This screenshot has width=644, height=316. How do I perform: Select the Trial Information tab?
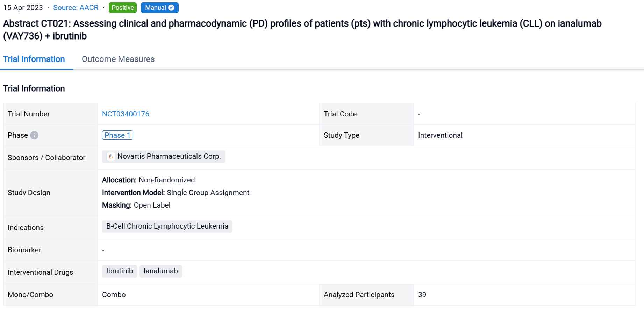pos(34,59)
